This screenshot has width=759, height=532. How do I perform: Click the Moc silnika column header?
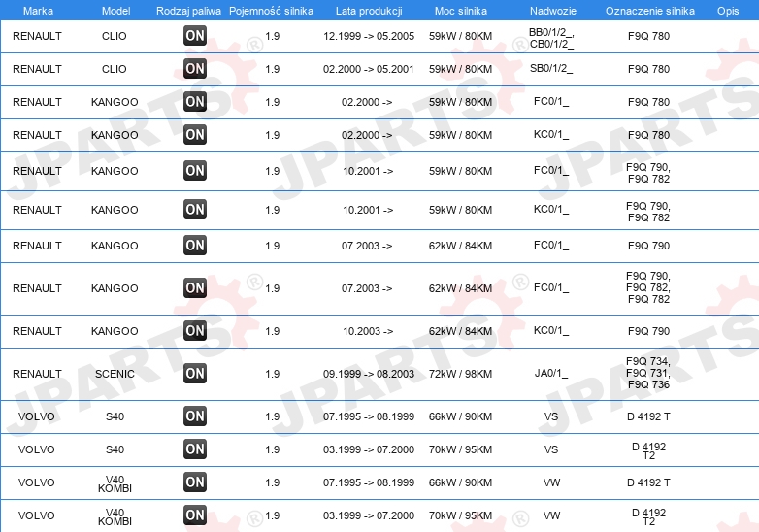pyautogui.click(x=460, y=11)
